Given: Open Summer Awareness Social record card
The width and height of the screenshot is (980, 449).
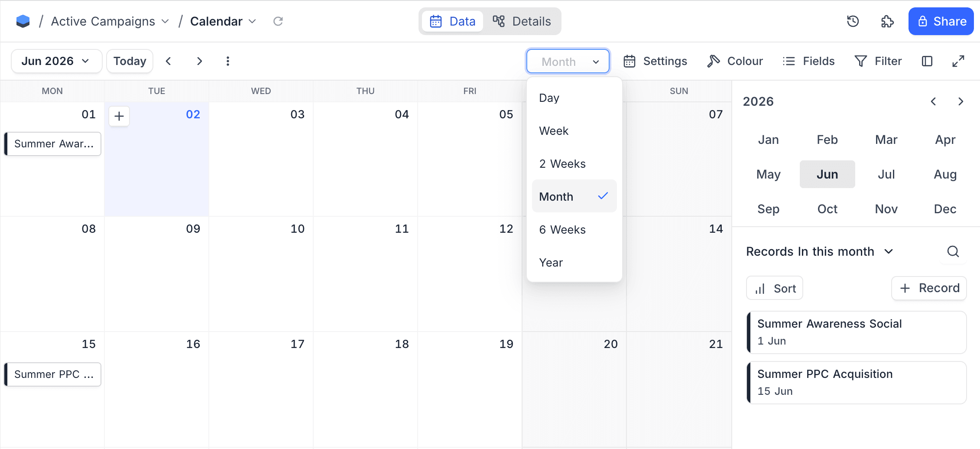Looking at the screenshot, I should 857,332.
